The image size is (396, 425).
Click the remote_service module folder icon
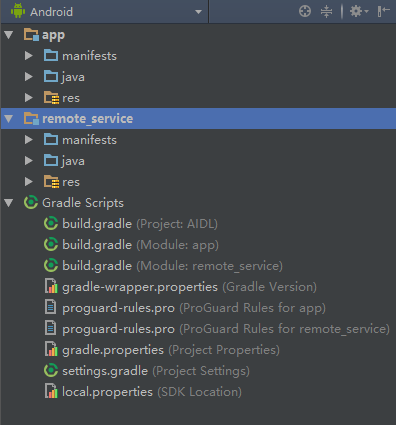(31, 119)
